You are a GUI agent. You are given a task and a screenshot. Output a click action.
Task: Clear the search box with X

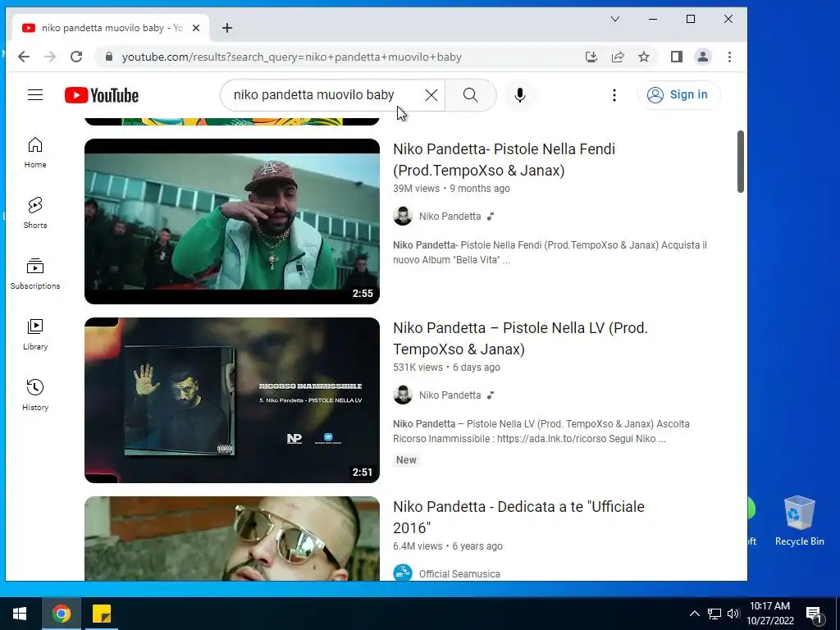(431, 95)
